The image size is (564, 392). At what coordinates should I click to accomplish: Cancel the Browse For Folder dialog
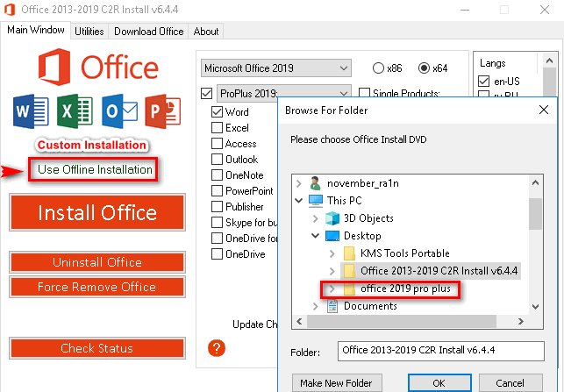[510, 383]
